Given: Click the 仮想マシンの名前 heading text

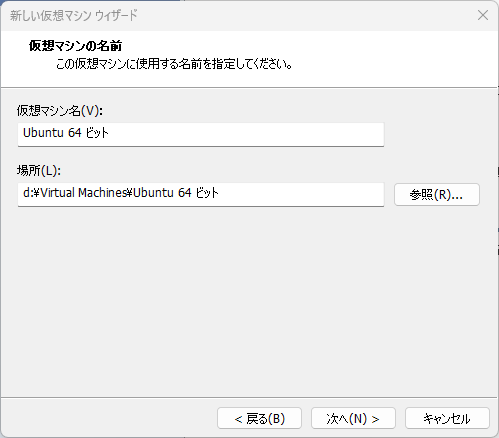Looking at the screenshot, I should (x=76, y=46).
